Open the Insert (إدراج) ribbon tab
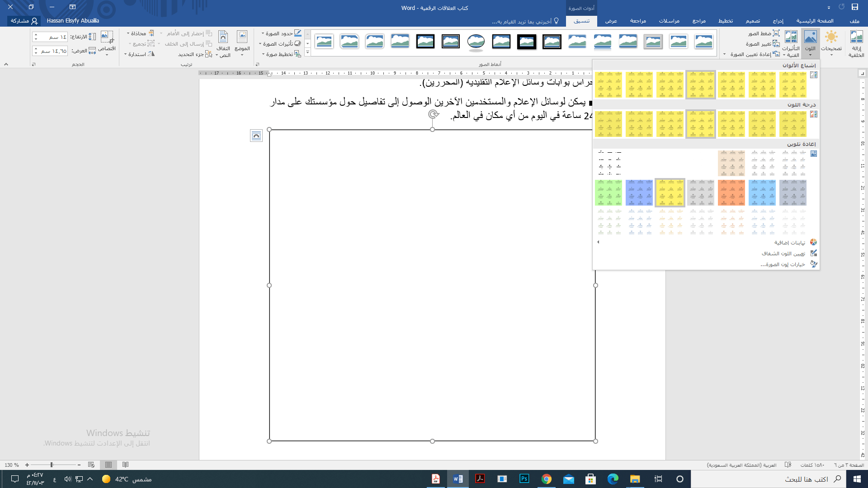 point(778,21)
